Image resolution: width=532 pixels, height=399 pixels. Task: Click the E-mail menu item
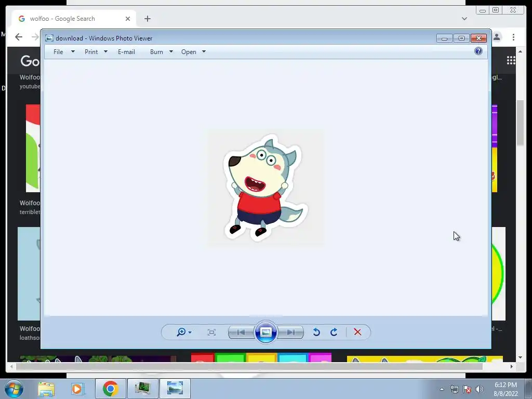pyautogui.click(x=127, y=52)
